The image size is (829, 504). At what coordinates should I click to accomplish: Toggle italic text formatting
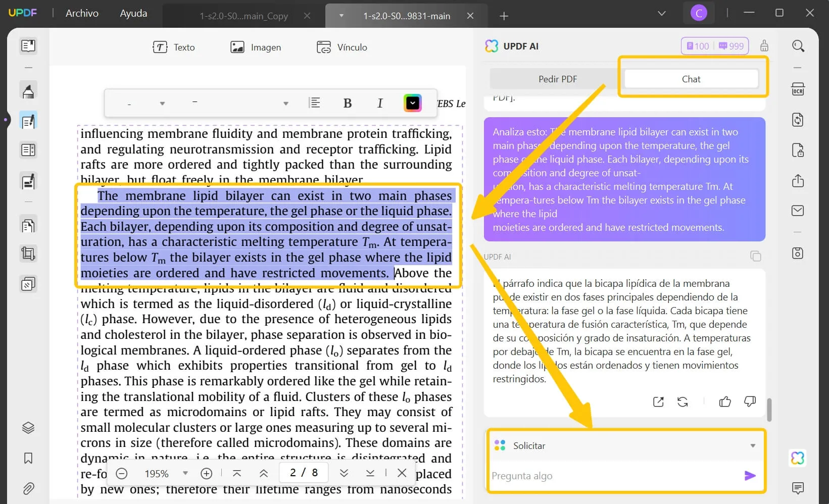(x=380, y=104)
